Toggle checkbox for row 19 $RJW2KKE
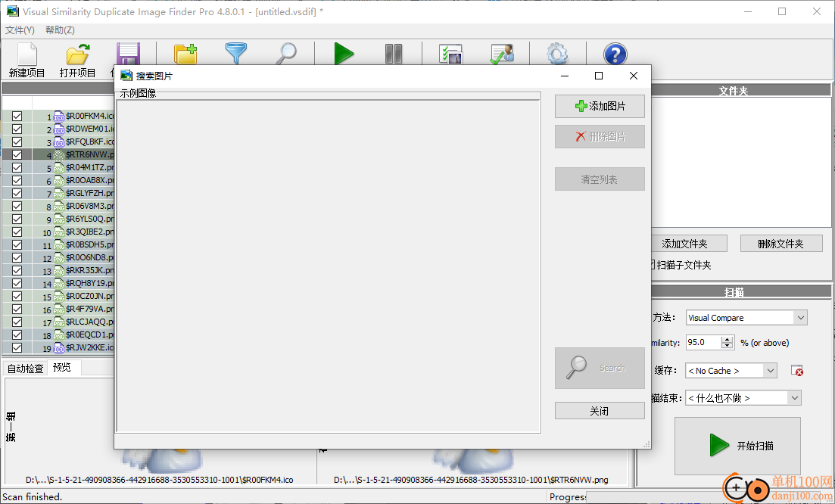Screen dimensions: 835x504 [x=17, y=347]
